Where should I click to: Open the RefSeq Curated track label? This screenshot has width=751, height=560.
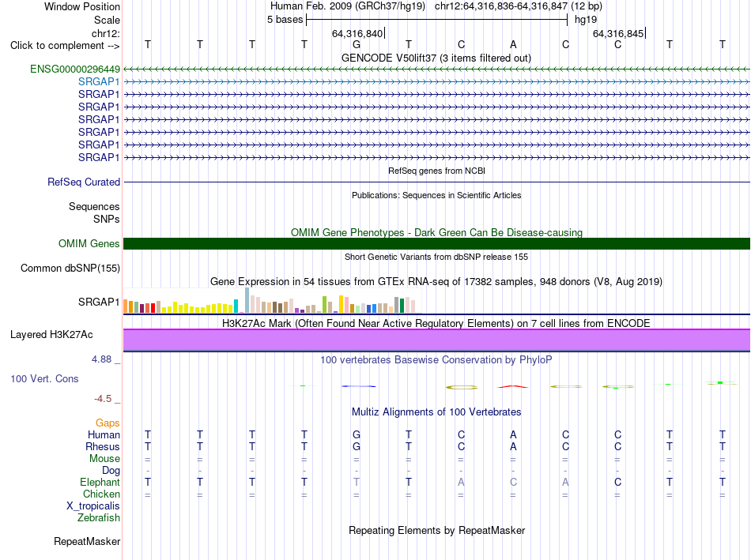(x=84, y=182)
